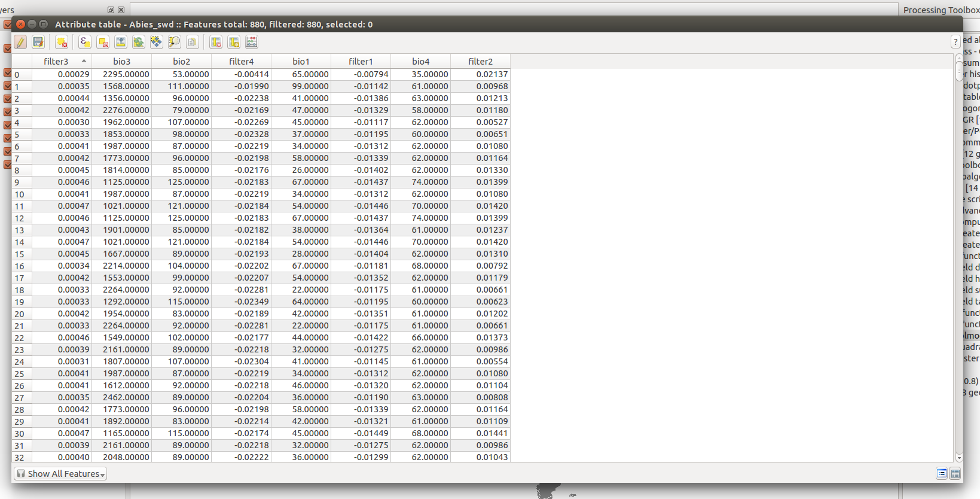Click cell 2048.00000 in row 32
980x499 pixels.
[121, 457]
